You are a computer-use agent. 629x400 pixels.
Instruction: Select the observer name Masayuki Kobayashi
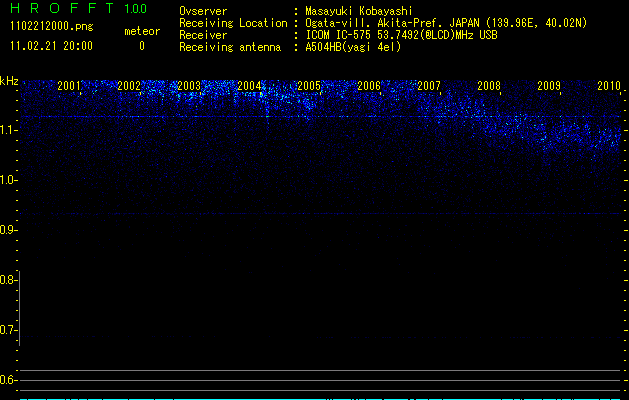point(359,11)
